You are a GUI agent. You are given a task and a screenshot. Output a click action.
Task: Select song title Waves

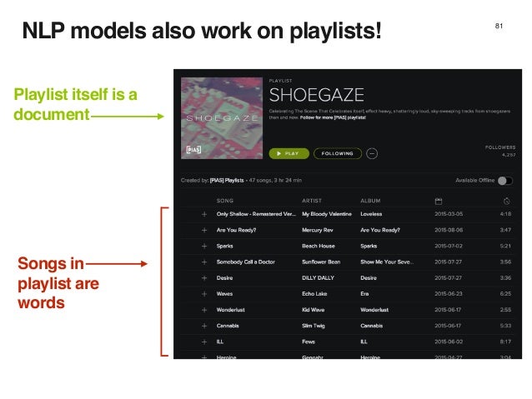coord(224,293)
